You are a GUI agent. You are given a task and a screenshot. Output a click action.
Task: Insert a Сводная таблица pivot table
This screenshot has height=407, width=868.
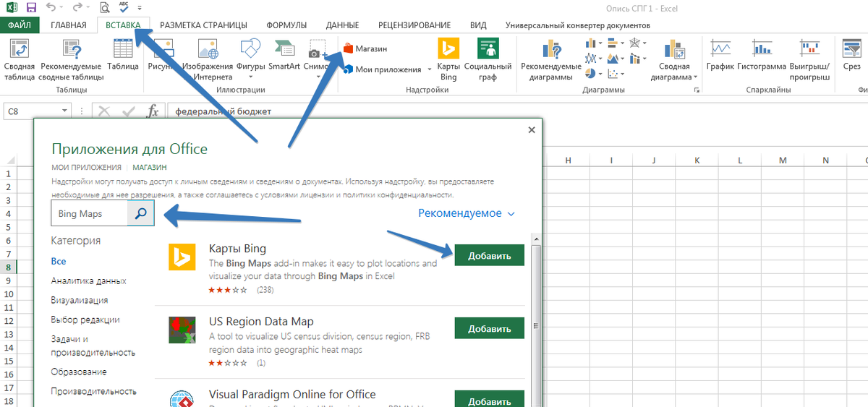(x=20, y=60)
